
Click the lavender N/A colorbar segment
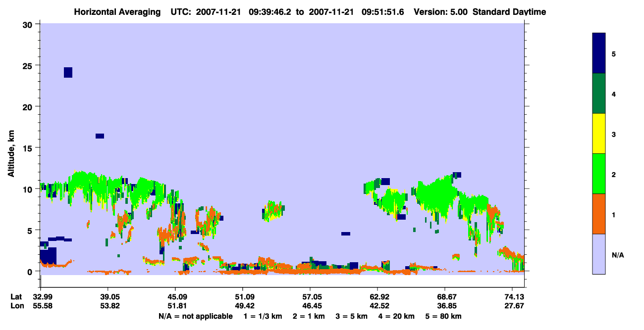click(599, 254)
